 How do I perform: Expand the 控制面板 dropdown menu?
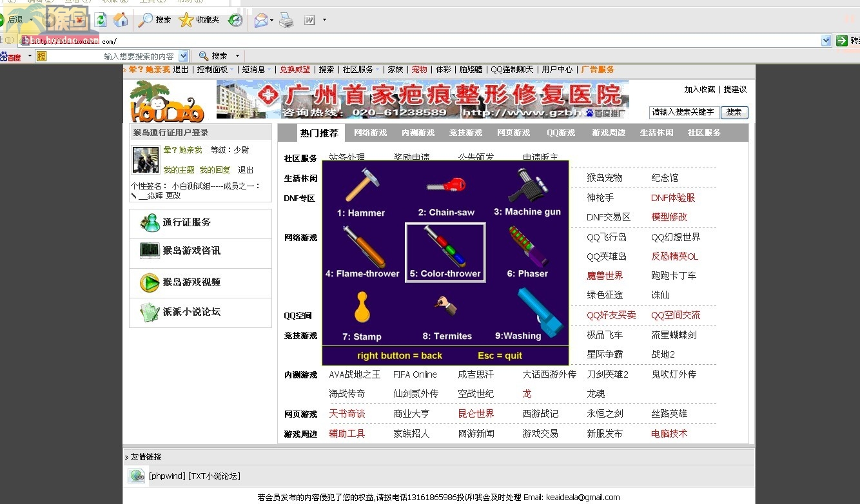pos(232,70)
